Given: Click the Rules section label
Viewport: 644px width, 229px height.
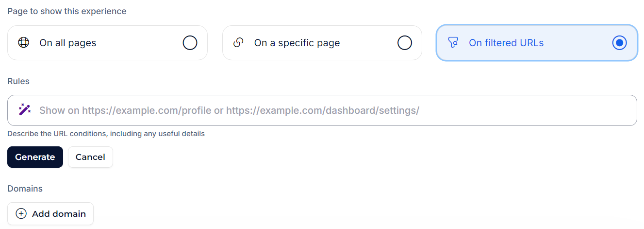Looking at the screenshot, I should 18,81.
